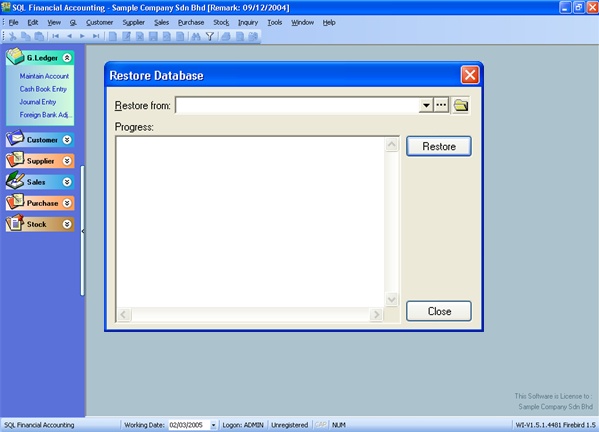Image resolution: width=599 pixels, height=432 pixels.
Task: Open the Inquiry menu
Action: 248,23
